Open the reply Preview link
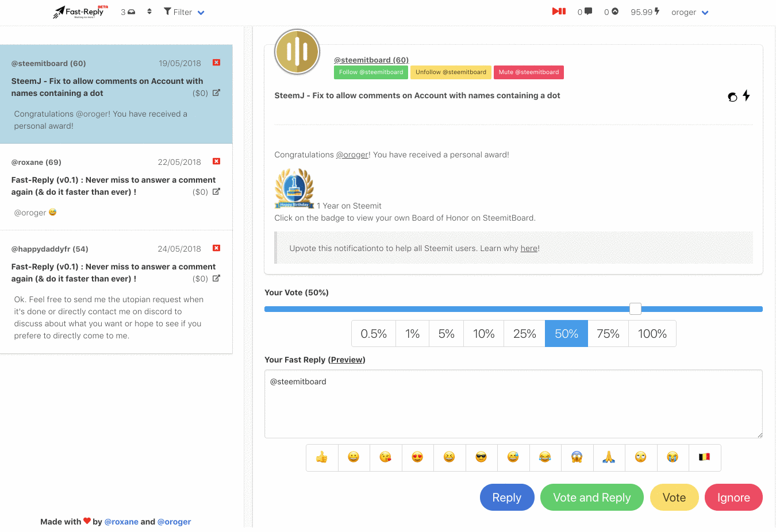The width and height of the screenshot is (776, 532). click(x=347, y=360)
